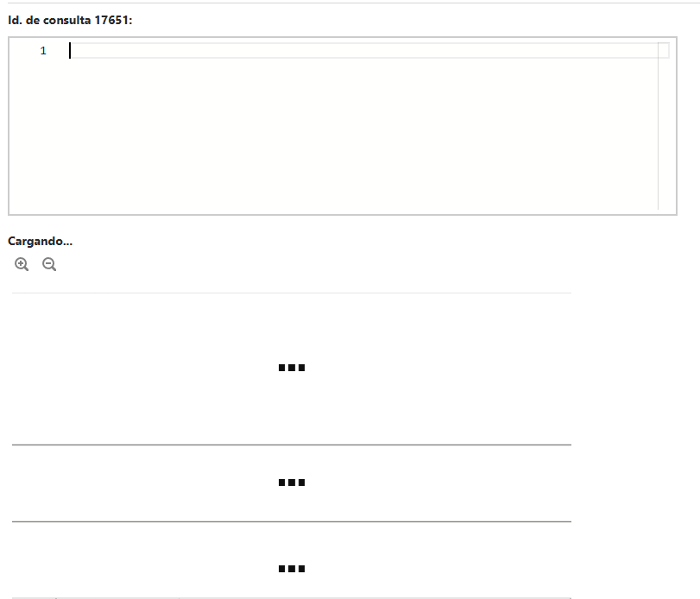This screenshot has width=700, height=599.
Task: Click the overview ruler box beside line 1
Action: click(x=664, y=50)
